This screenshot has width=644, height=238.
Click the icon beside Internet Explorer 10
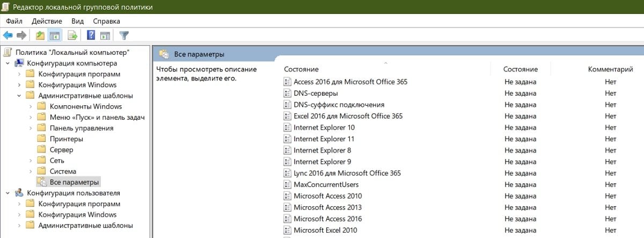click(287, 127)
